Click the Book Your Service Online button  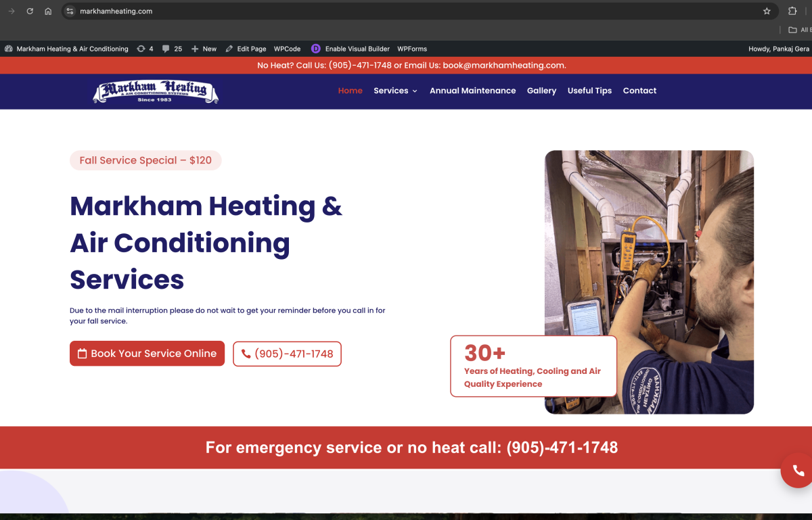click(x=147, y=354)
